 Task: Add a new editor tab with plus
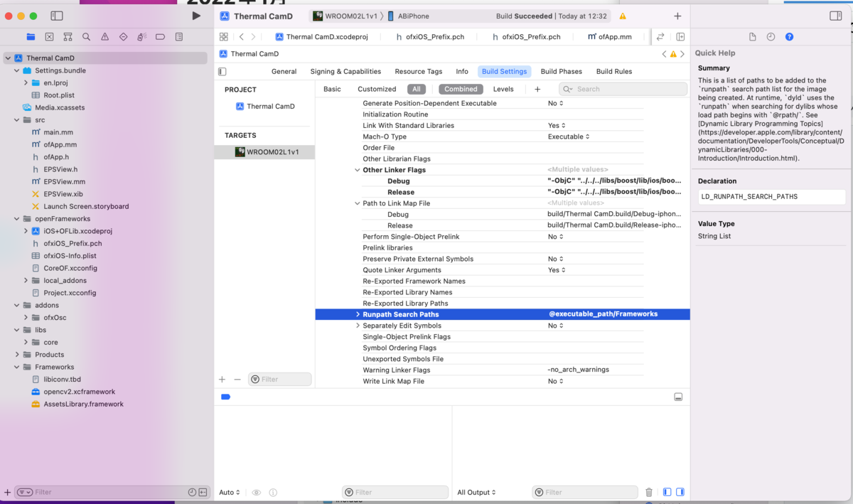[677, 16]
